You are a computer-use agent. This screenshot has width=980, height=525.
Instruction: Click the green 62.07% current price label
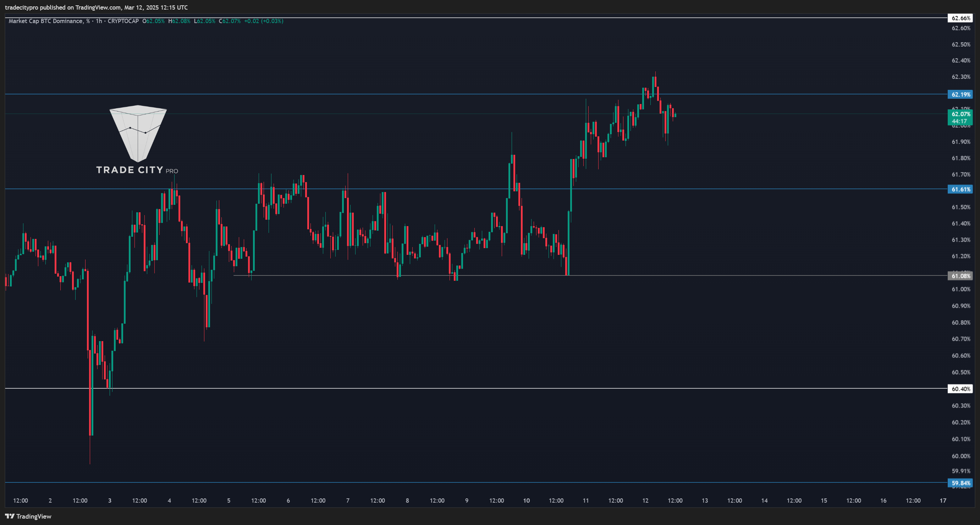(x=960, y=114)
